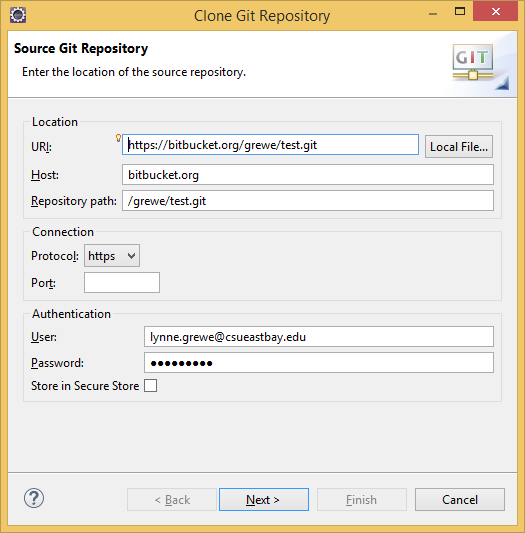Close the dialog with the red X
Screen dimensions: 525x533
tap(495, 12)
